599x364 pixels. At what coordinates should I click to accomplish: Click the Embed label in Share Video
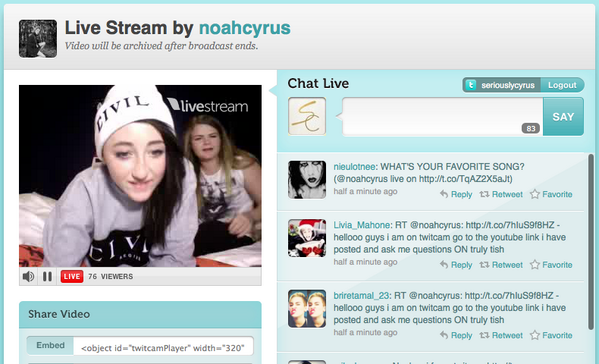pos(50,346)
